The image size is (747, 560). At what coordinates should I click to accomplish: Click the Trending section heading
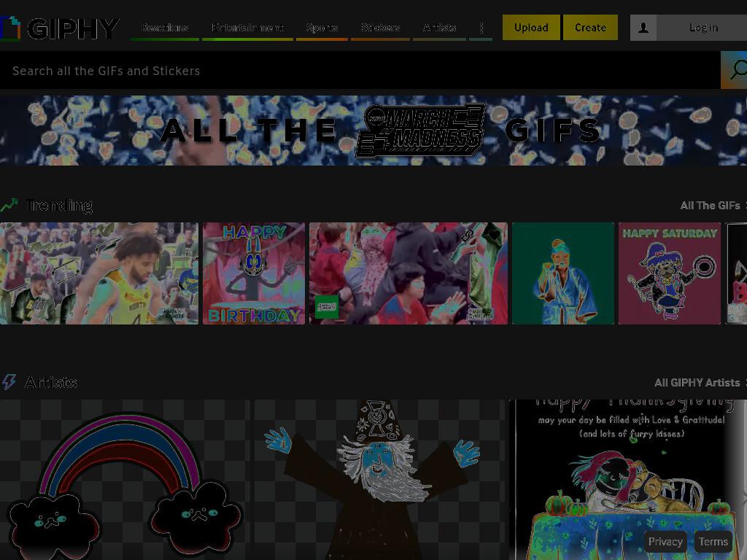point(59,205)
